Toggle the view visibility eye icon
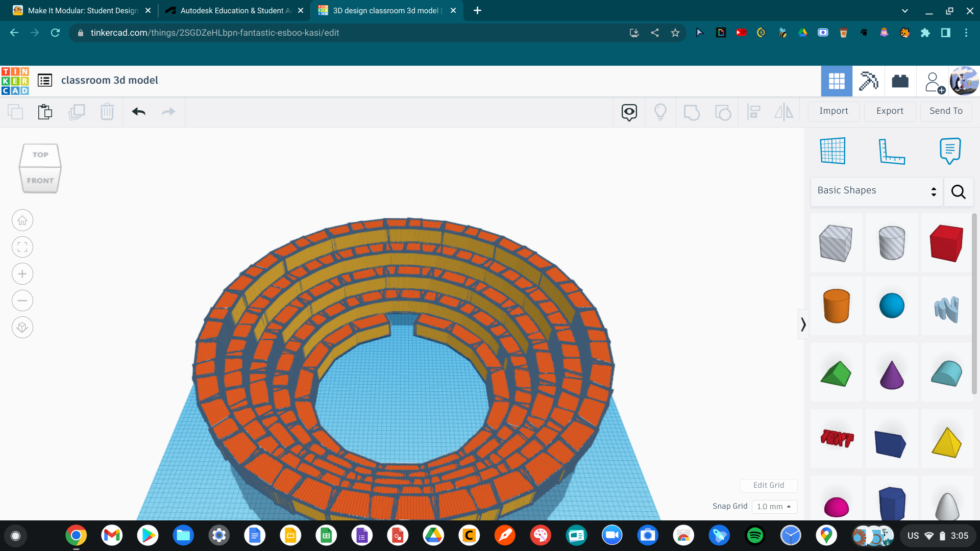This screenshot has width=980, height=551. pos(629,112)
